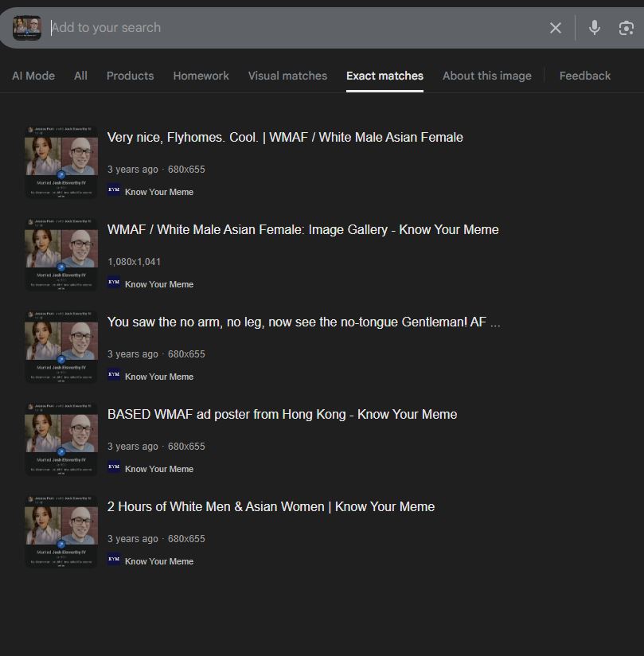Open 'You saw the no arm, no leg' result
This screenshot has width=644, height=656.
click(304, 322)
